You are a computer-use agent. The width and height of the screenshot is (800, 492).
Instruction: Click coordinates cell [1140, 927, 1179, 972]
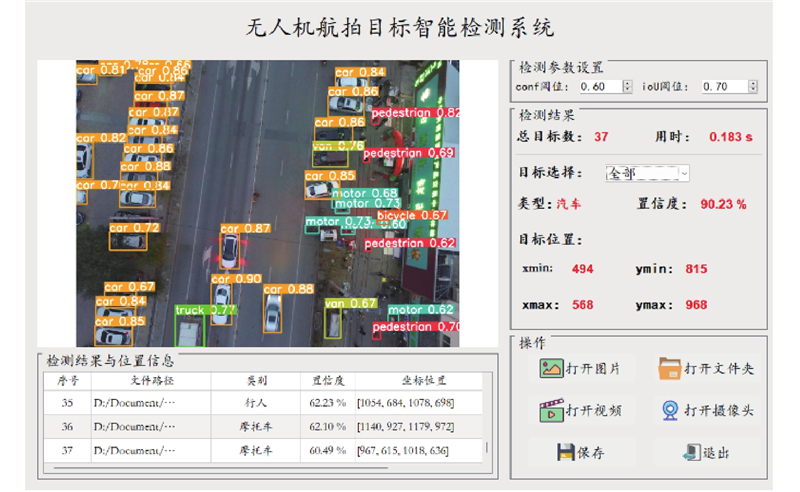click(x=418, y=426)
